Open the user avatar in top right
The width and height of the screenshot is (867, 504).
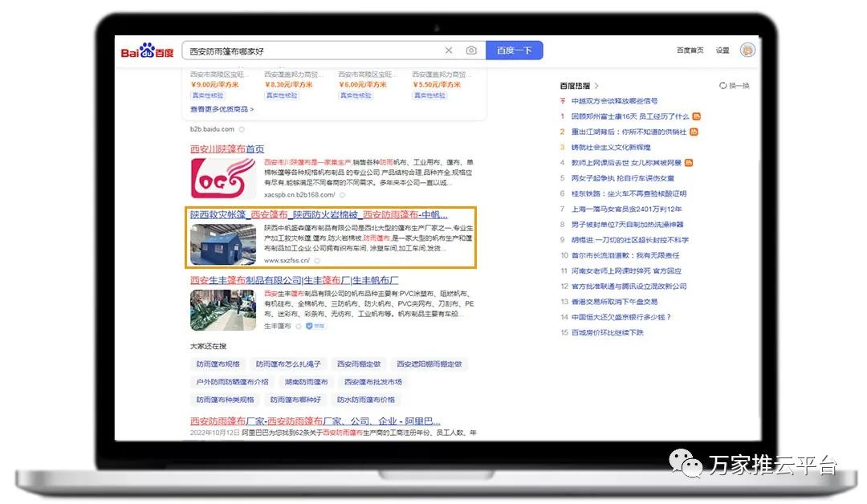(x=747, y=51)
